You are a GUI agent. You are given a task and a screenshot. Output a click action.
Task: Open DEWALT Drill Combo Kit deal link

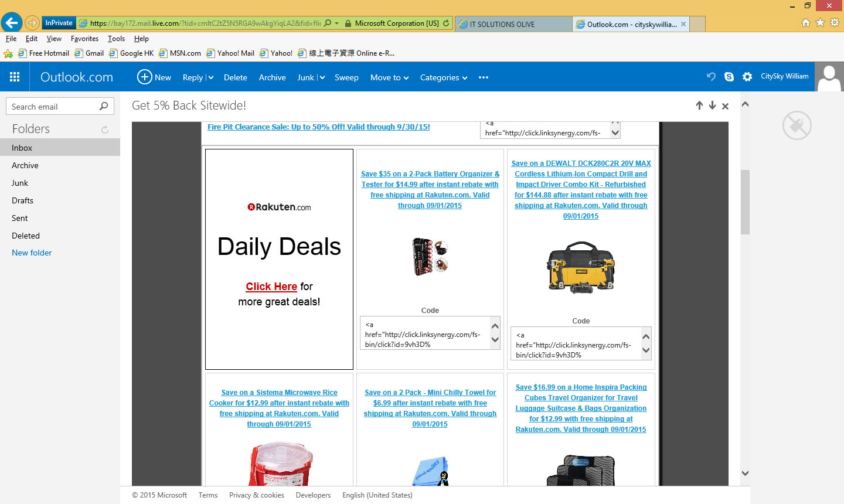point(581,189)
